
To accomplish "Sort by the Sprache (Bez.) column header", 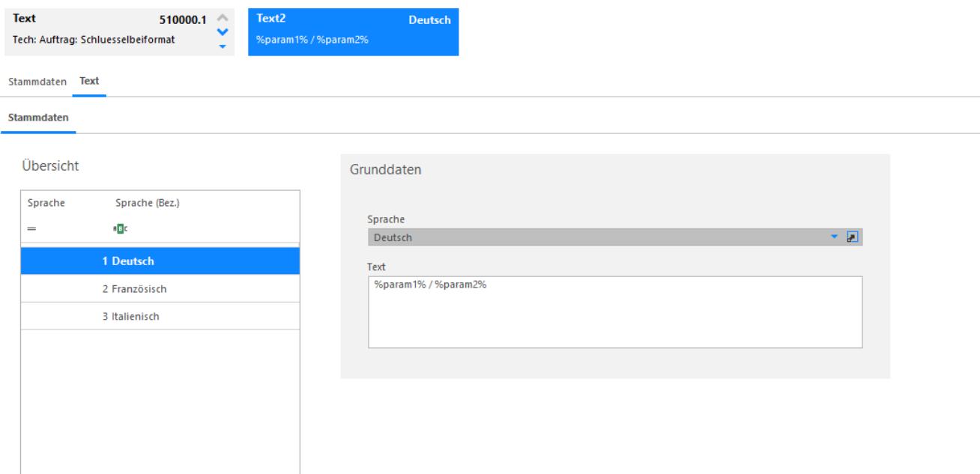I will click(x=148, y=203).
